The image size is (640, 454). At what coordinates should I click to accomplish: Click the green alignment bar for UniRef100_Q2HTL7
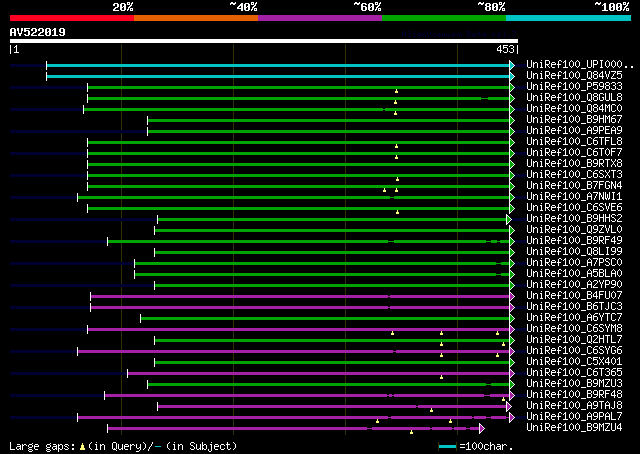pyautogui.click(x=332, y=340)
